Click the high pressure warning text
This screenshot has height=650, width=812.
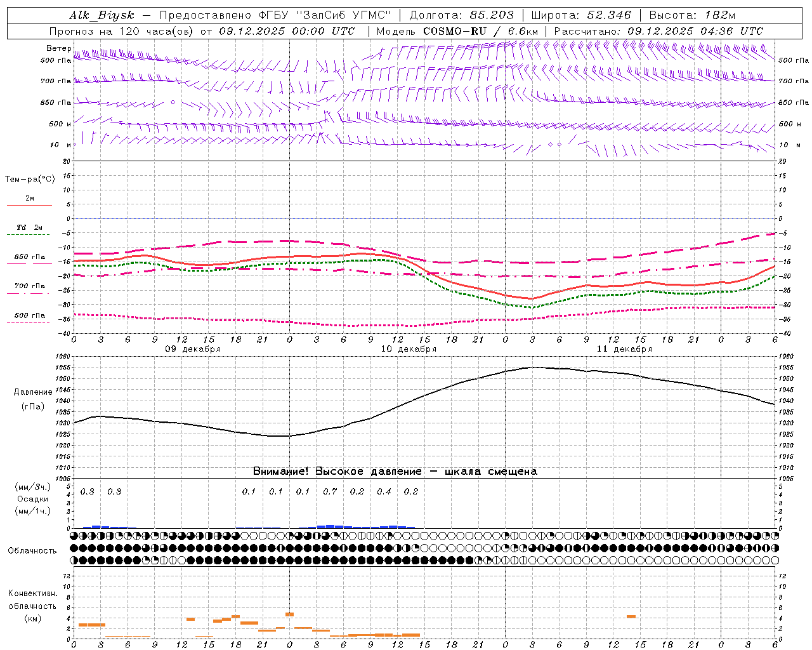[x=395, y=471]
